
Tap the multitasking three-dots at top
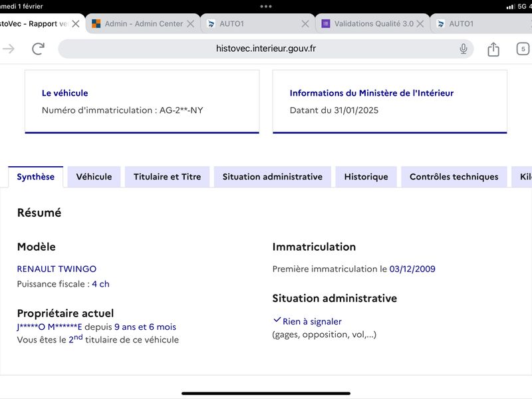pos(265,7)
